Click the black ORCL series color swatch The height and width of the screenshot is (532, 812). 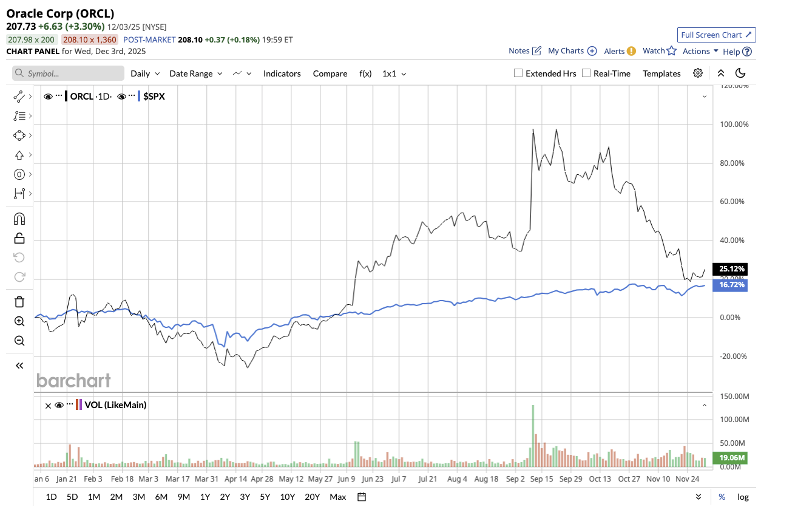66,96
